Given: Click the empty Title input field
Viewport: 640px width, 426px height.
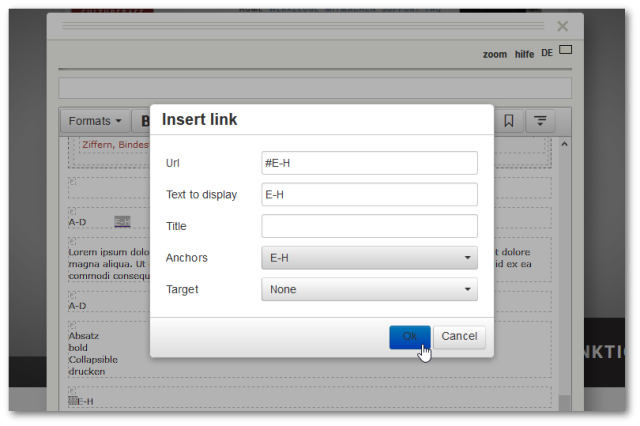Looking at the screenshot, I should coord(369,226).
